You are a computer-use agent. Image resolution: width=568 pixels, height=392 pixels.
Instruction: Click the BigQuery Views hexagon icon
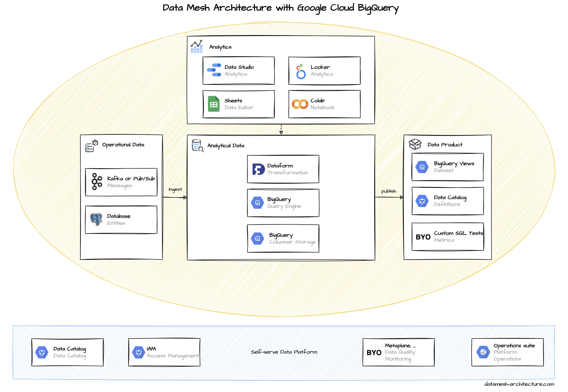click(x=422, y=167)
